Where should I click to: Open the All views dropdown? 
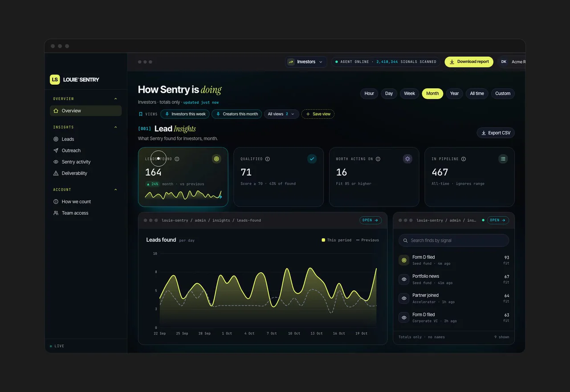[x=281, y=114]
